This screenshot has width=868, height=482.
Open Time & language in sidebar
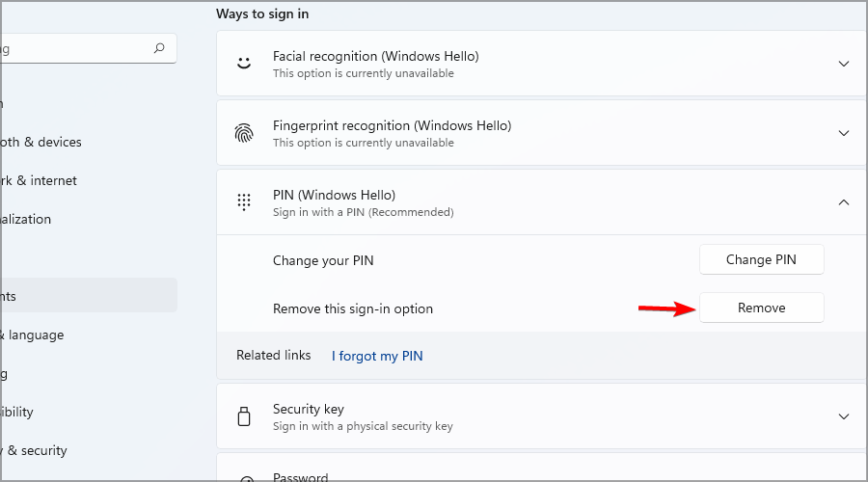pyautogui.click(x=33, y=335)
